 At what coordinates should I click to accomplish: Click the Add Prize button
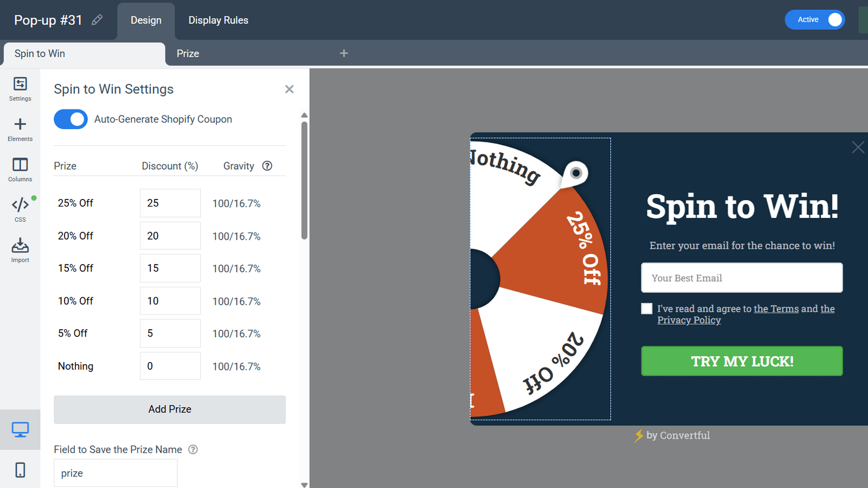[169, 409]
